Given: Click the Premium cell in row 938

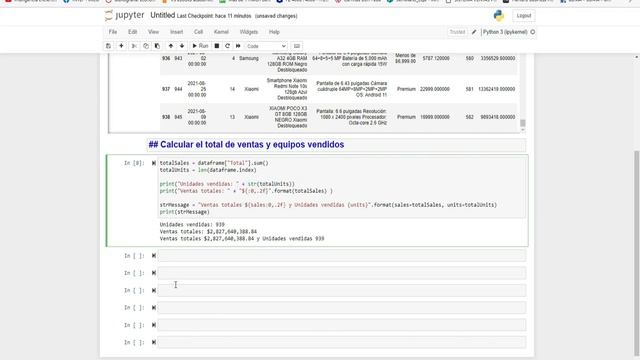Looking at the screenshot, I should (x=406, y=117).
